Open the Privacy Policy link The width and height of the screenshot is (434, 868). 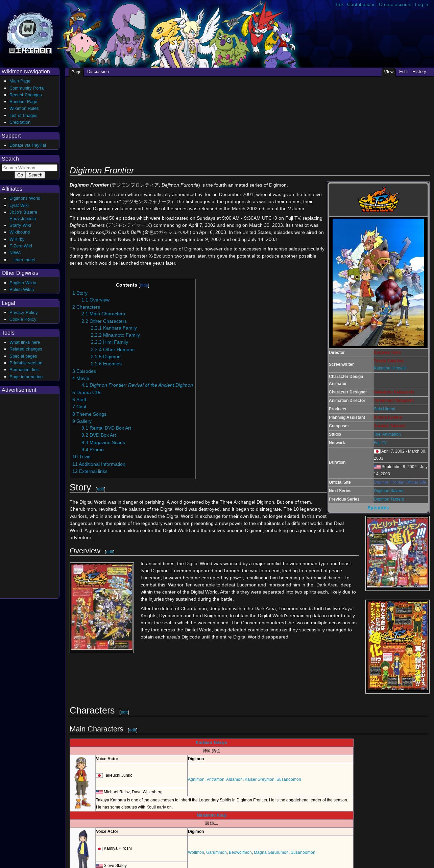24,313
